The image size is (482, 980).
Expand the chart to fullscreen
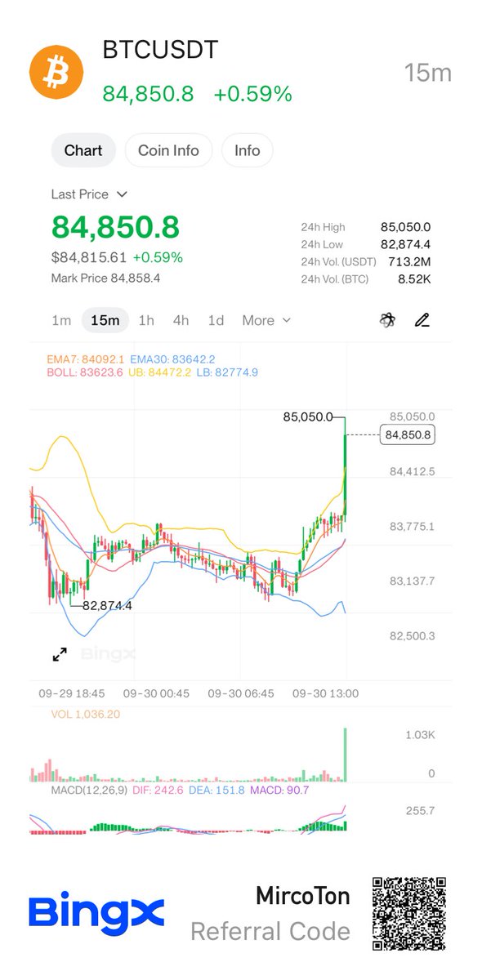pyautogui.click(x=60, y=654)
